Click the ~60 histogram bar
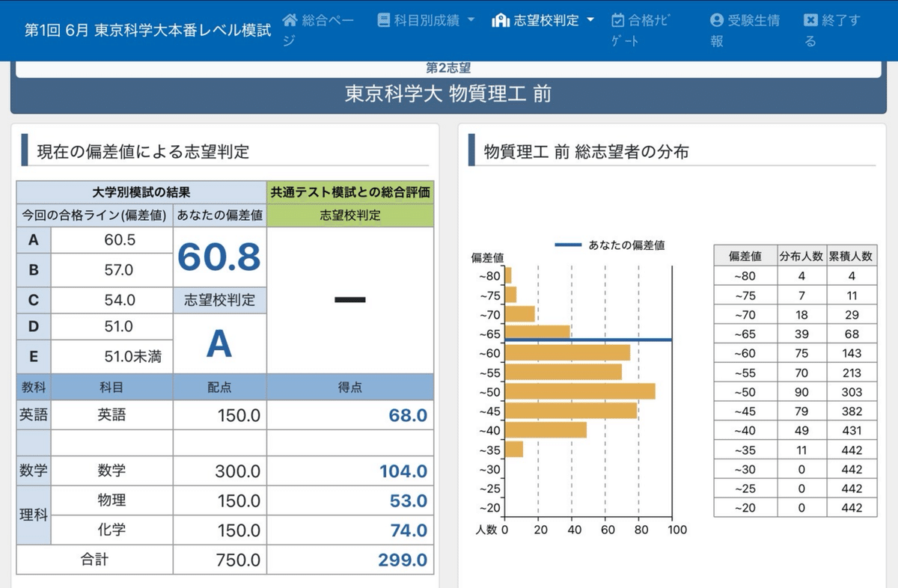Image resolution: width=898 pixels, height=588 pixels. point(567,353)
